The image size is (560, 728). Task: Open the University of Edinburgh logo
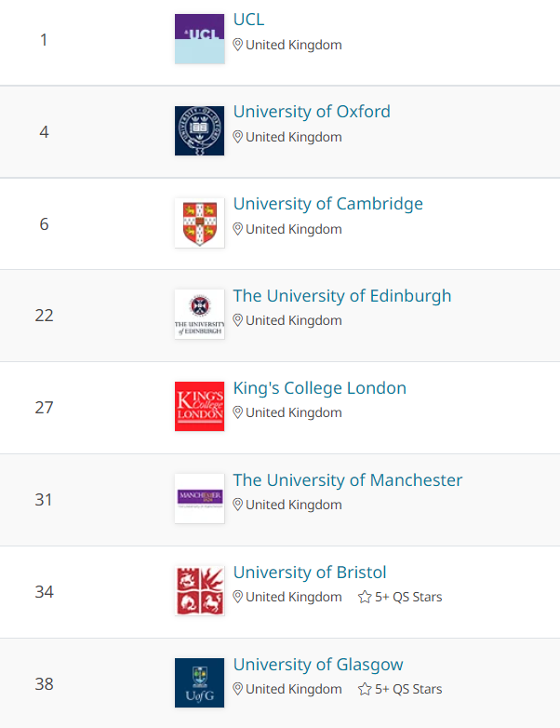click(x=199, y=315)
